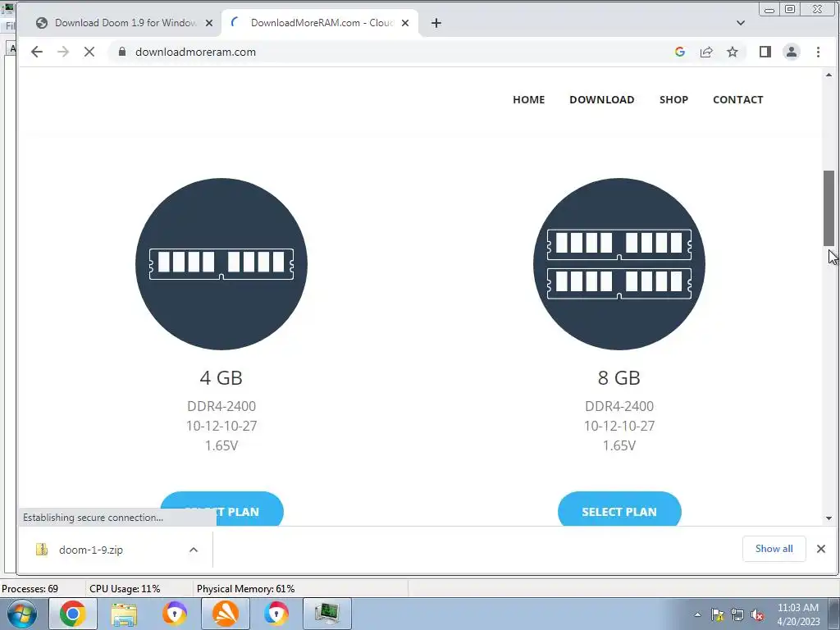Viewport: 840px width, 630px height.
Task: Click 1.65V under 4 GB
Action: 221,445
